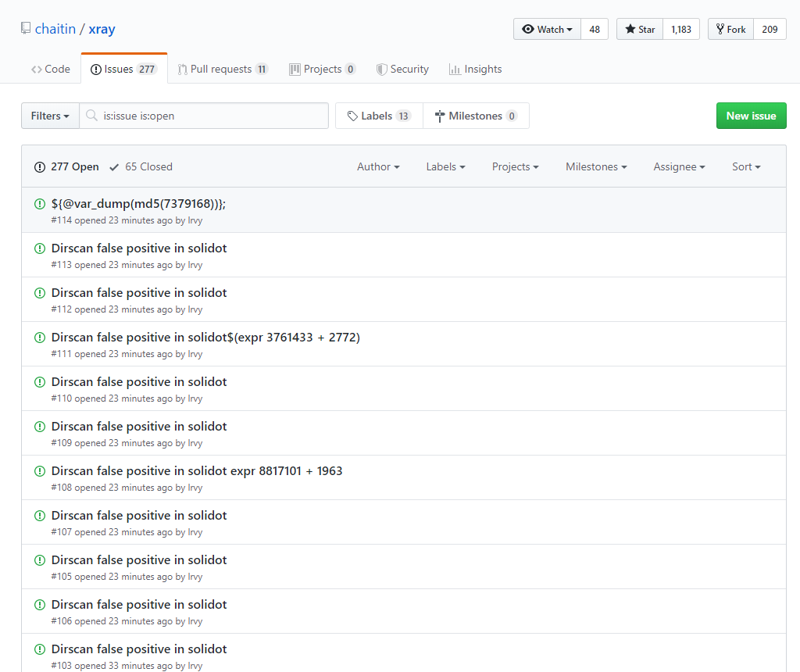Star the xray repository
The width and height of the screenshot is (800, 672).
point(640,29)
